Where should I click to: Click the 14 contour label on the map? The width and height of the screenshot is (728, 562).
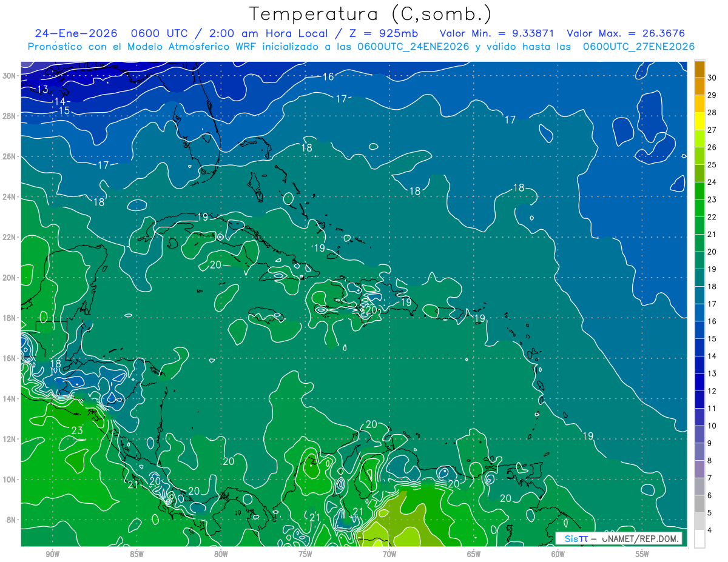click(x=59, y=101)
